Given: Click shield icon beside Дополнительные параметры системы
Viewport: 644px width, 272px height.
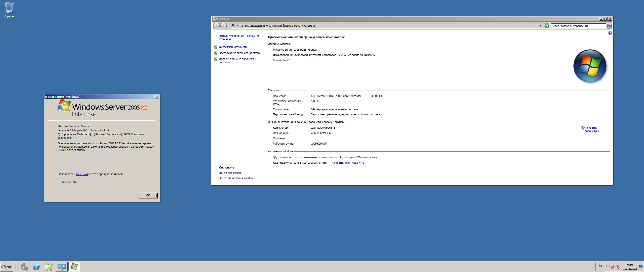Looking at the screenshot, I should click(x=216, y=59).
